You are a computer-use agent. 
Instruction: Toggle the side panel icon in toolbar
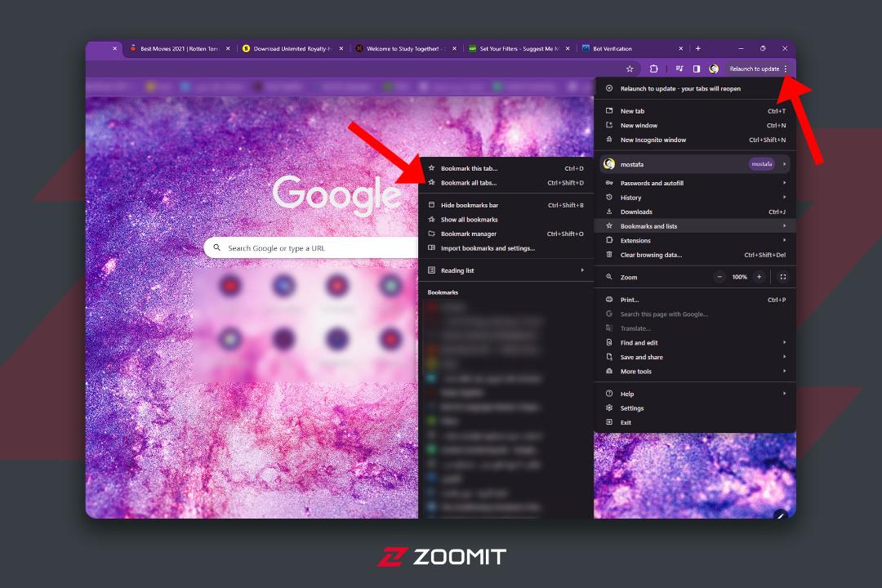pos(697,69)
